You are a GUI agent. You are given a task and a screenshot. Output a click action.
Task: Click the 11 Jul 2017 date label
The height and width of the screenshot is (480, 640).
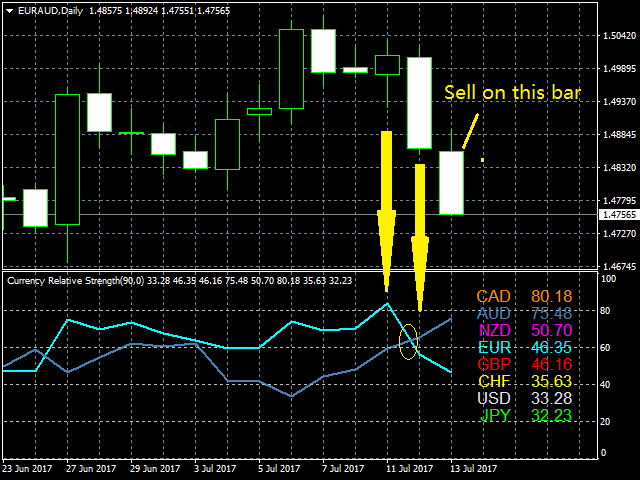click(x=410, y=469)
